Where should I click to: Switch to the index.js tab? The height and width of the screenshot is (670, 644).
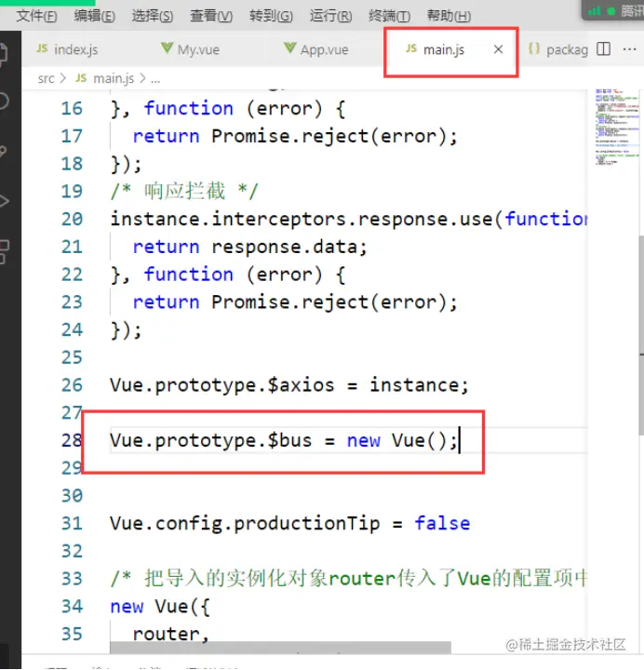pyautogui.click(x=67, y=49)
